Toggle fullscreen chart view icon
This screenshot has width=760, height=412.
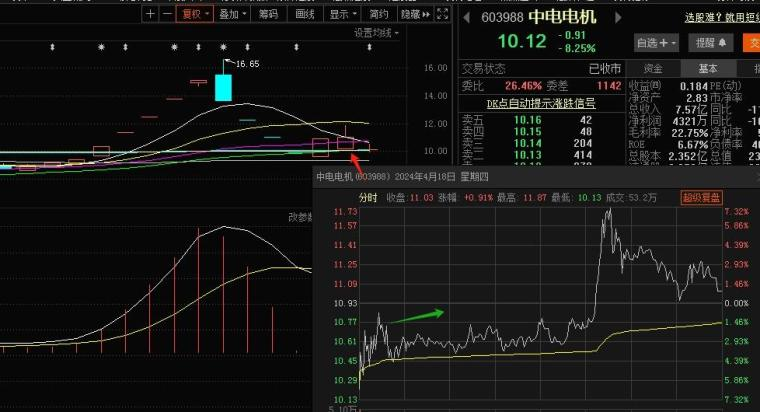(x=443, y=15)
